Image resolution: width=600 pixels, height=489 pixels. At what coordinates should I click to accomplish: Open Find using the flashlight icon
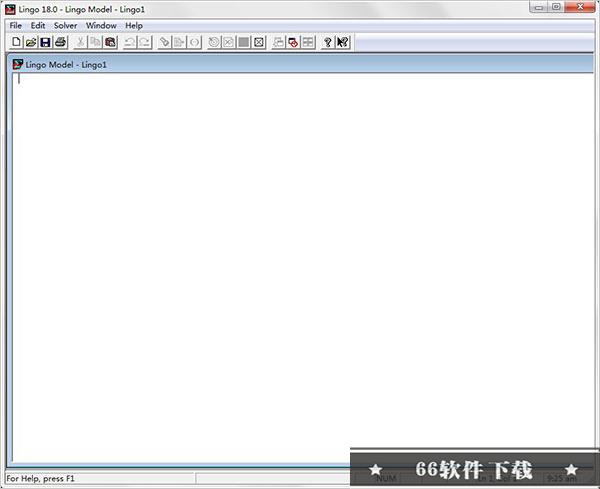[x=164, y=42]
